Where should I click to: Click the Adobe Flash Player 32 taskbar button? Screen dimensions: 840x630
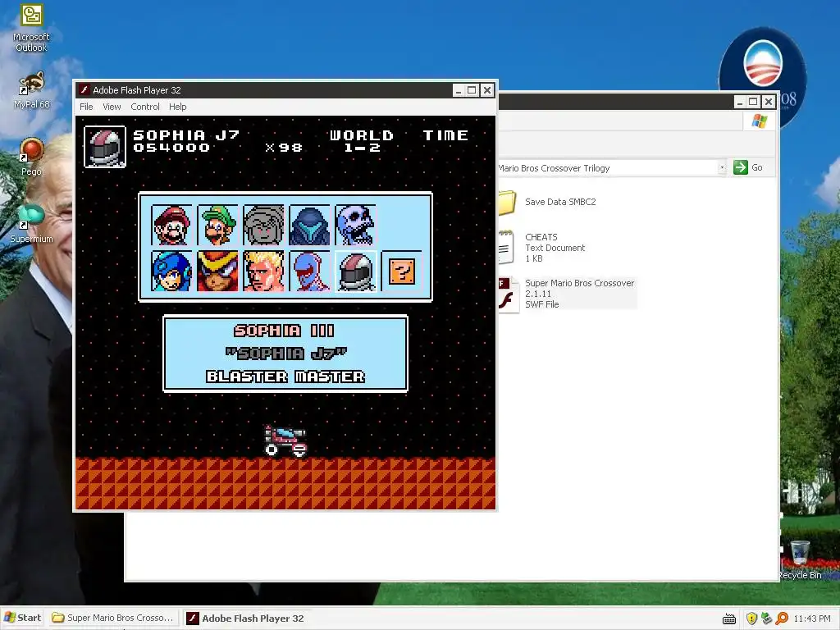click(x=246, y=619)
